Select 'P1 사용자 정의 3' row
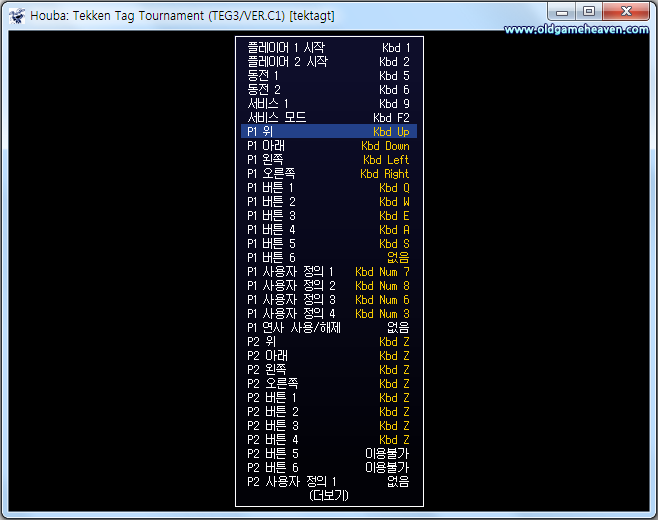 click(329, 300)
